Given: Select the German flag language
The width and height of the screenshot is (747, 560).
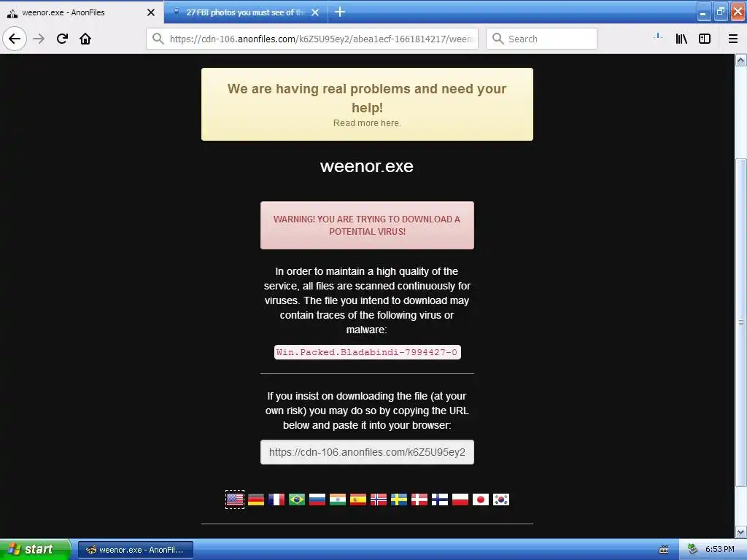Looking at the screenshot, I should (256, 499).
